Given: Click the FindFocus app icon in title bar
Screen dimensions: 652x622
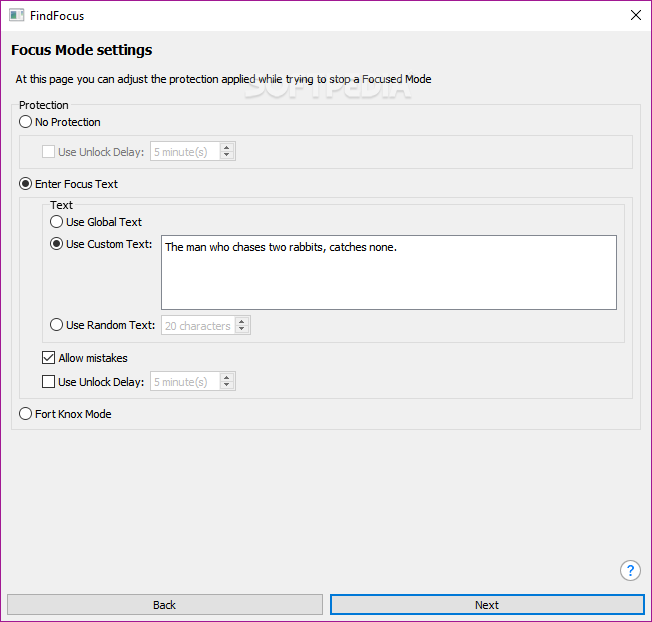Looking at the screenshot, I should [x=17, y=15].
